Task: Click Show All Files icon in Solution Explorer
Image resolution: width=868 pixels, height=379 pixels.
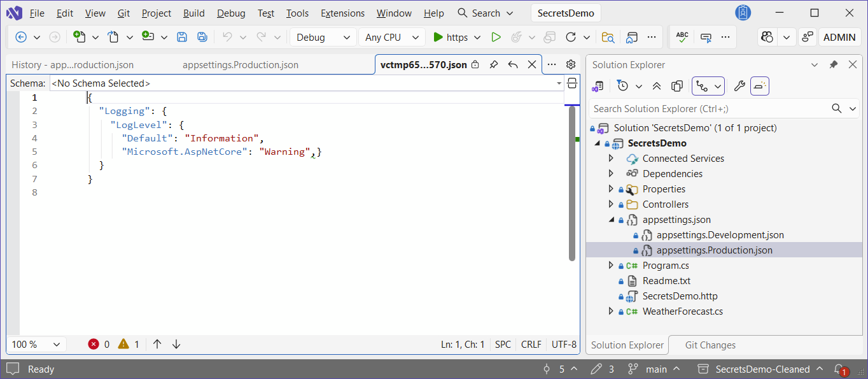Action: (677, 86)
